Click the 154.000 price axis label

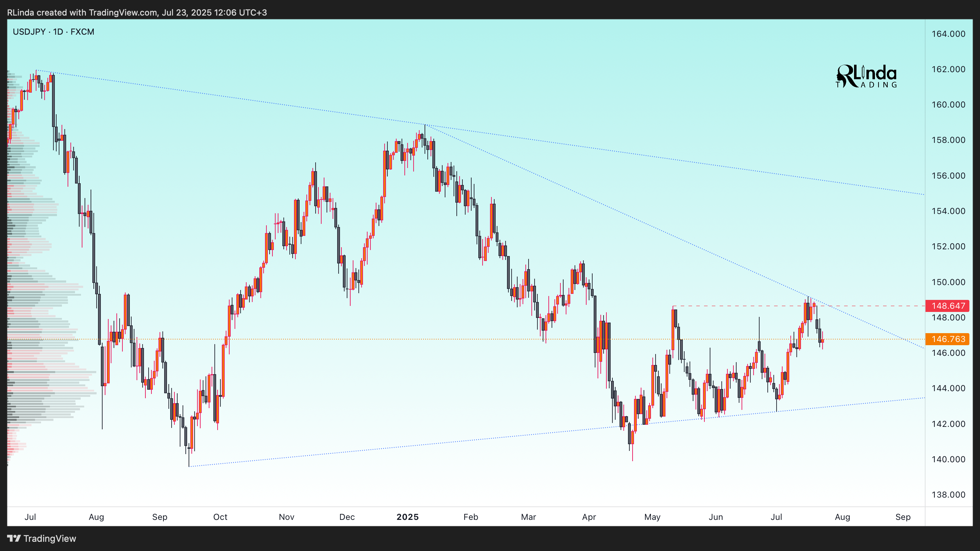(949, 211)
